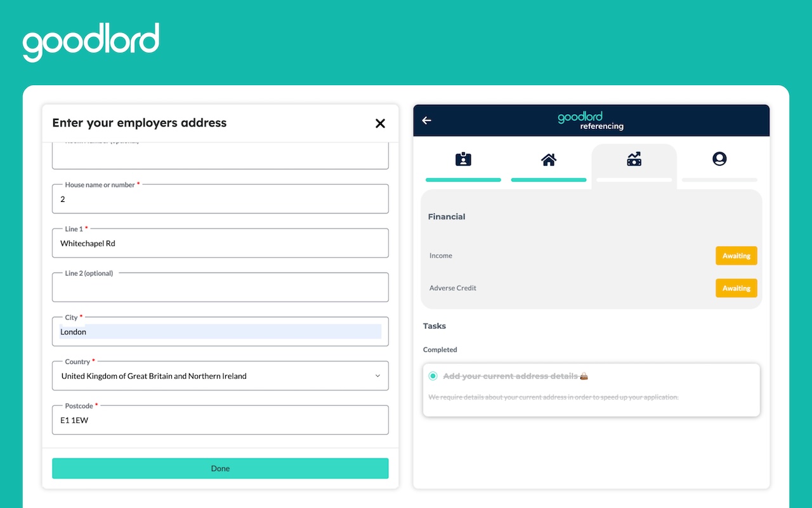Click the 'Adverse Credit' row label
Screen dimensions: 812x508
[453, 288]
